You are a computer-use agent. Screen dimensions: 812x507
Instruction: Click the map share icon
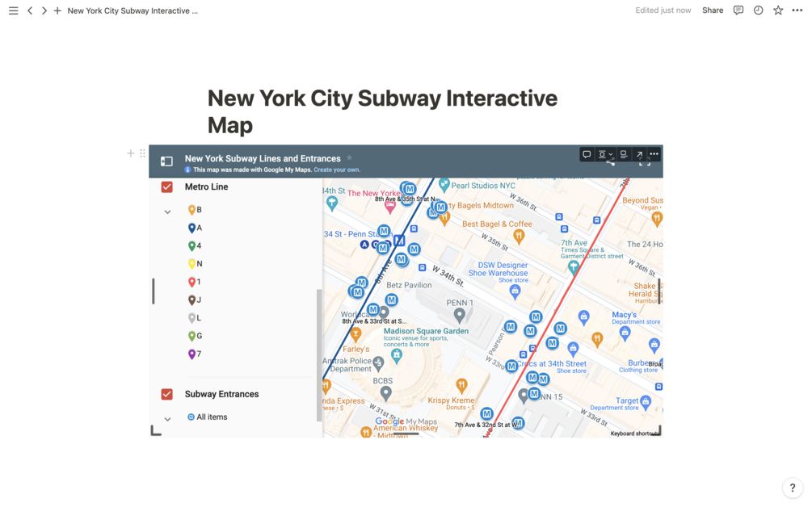(611, 163)
